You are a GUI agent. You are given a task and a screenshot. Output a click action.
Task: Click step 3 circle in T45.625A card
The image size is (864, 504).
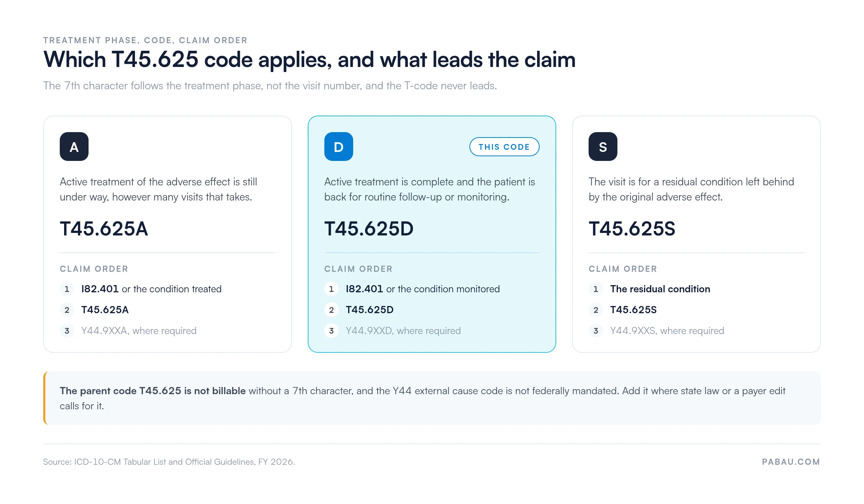pyautogui.click(x=67, y=331)
